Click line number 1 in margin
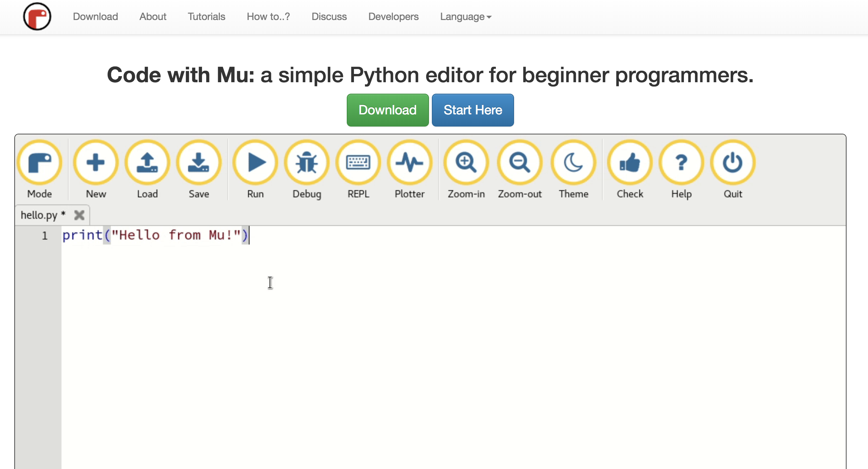Image resolution: width=868 pixels, height=469 pixels. pos(45,236)
